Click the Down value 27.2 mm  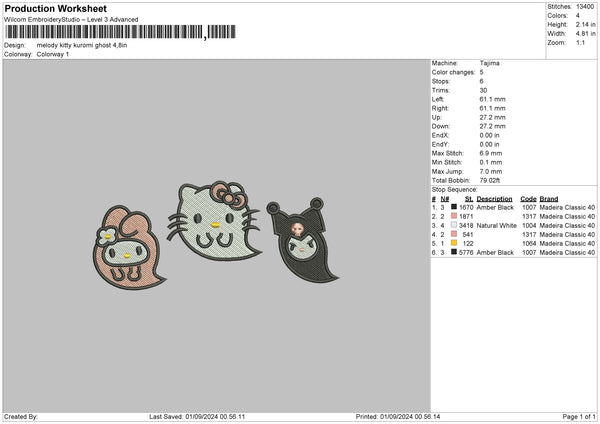point(492,126)
